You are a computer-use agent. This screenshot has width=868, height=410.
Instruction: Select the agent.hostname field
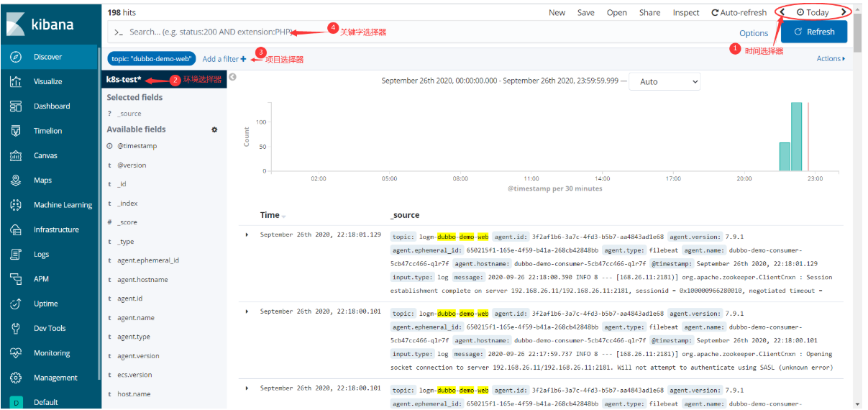[142, 280]
